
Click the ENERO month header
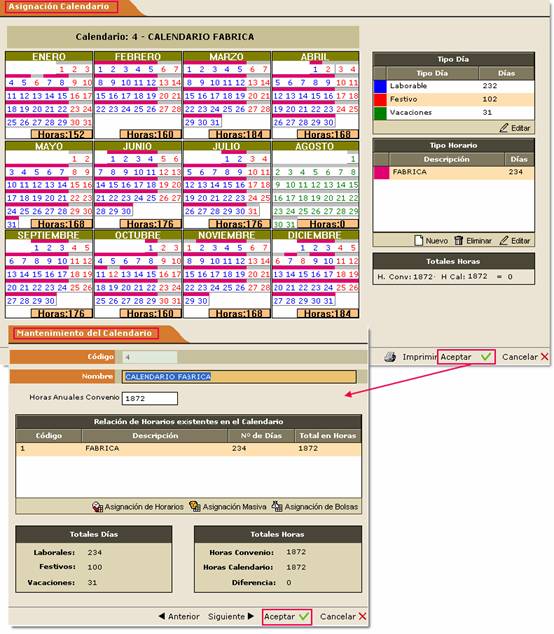click(x=49, y=57)
